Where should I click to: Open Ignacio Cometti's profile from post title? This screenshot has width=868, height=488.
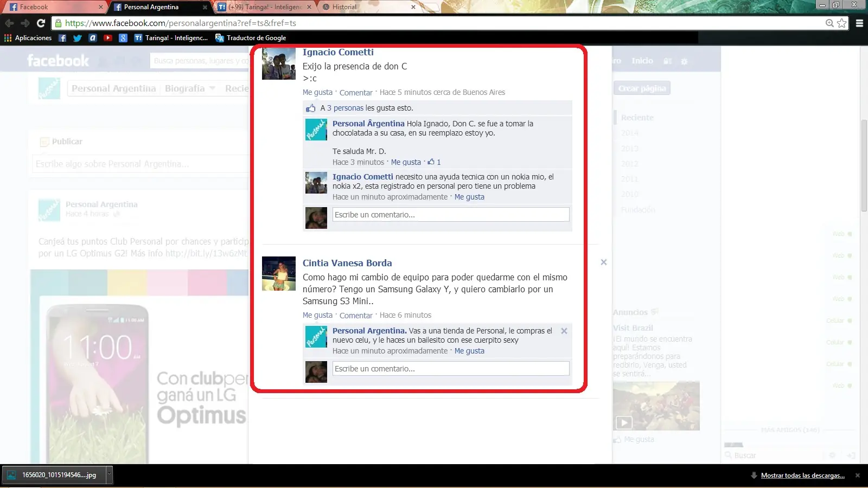pyautogui.click(x=338, y=52)
